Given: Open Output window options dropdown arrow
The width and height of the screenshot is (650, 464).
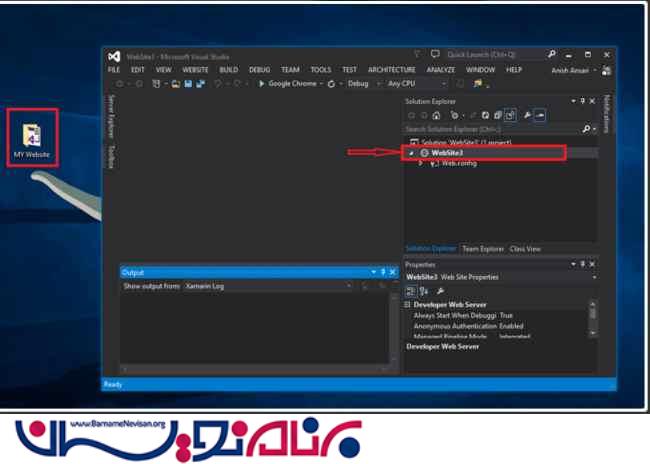Looking at the screenshot, I should (x=374, y=272).
